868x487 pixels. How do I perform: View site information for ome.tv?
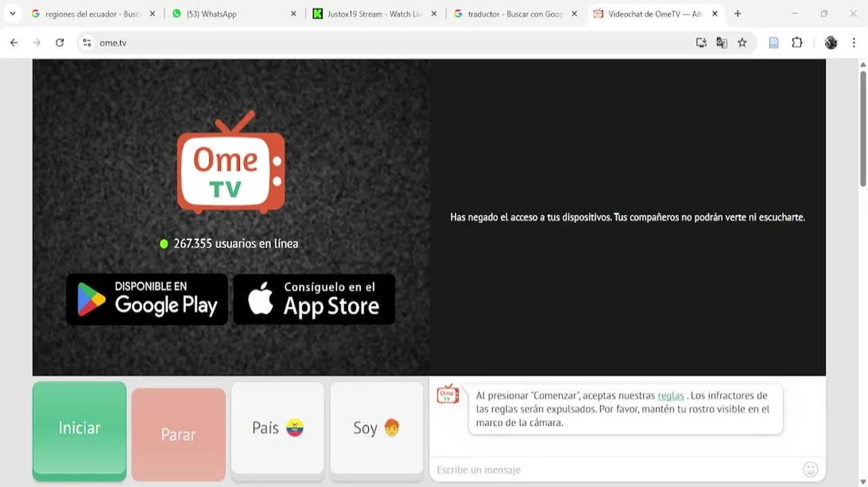tap(87, 43)
